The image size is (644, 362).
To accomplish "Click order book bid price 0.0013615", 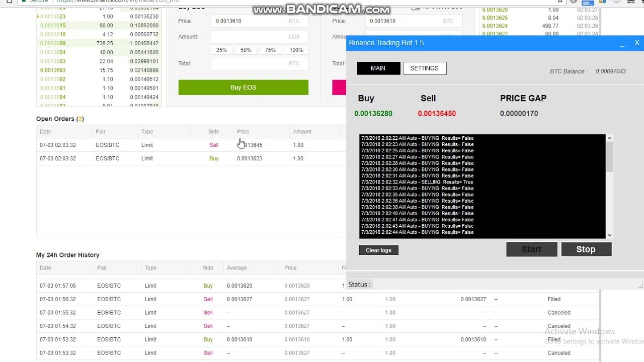I will coord(53,26).
